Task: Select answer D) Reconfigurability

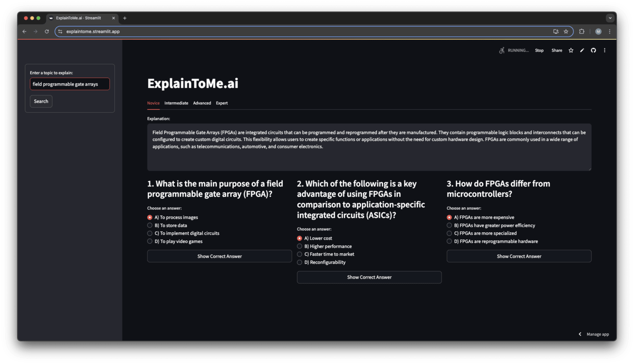Action: 321,262
